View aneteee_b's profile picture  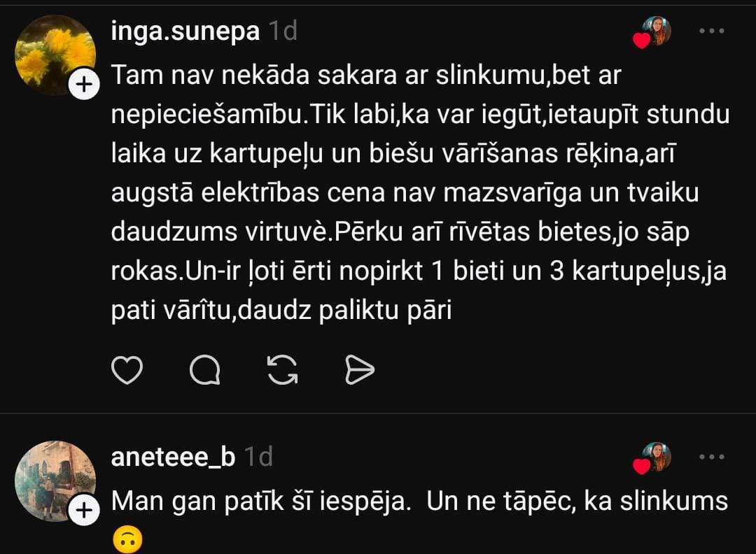point(55,481)
